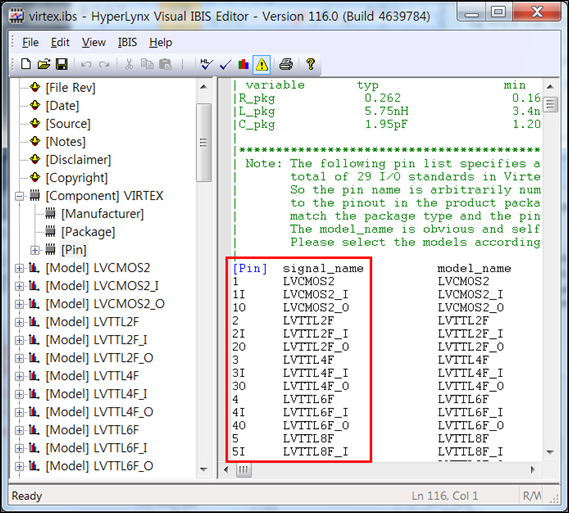
Task: Click the 1.95pF value in editor
Action: coord(386,124)
